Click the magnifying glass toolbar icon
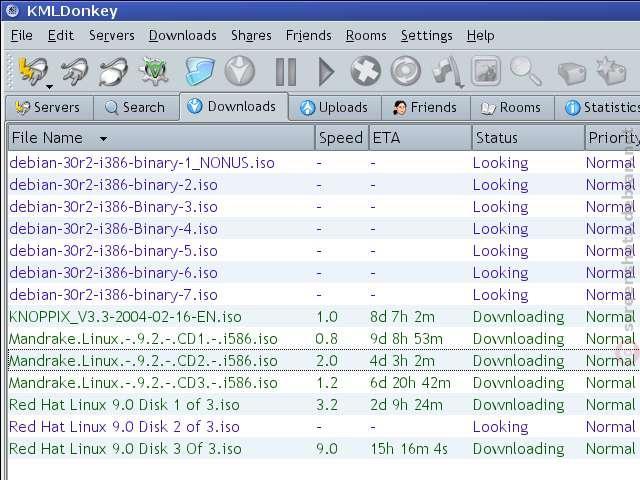Screen dimensions: 640x480 tap(526, 71)
